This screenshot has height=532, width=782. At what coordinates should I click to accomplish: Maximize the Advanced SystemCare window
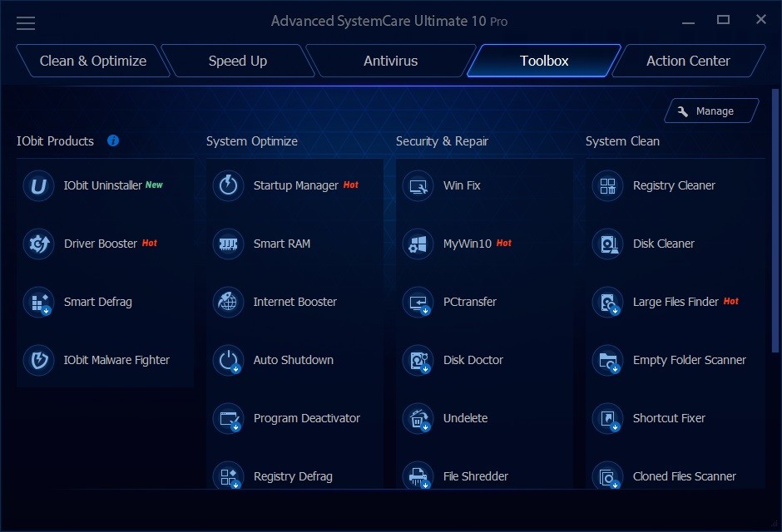[723, 20]
